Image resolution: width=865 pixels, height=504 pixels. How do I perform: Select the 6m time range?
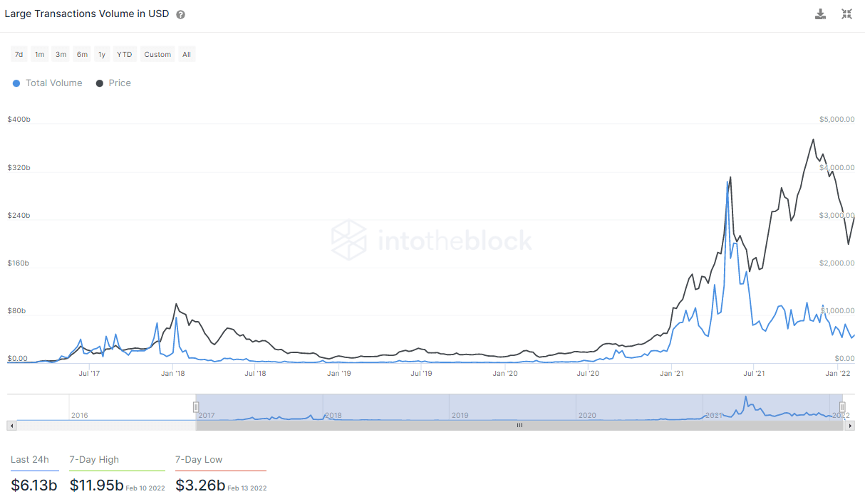[83, 54]
